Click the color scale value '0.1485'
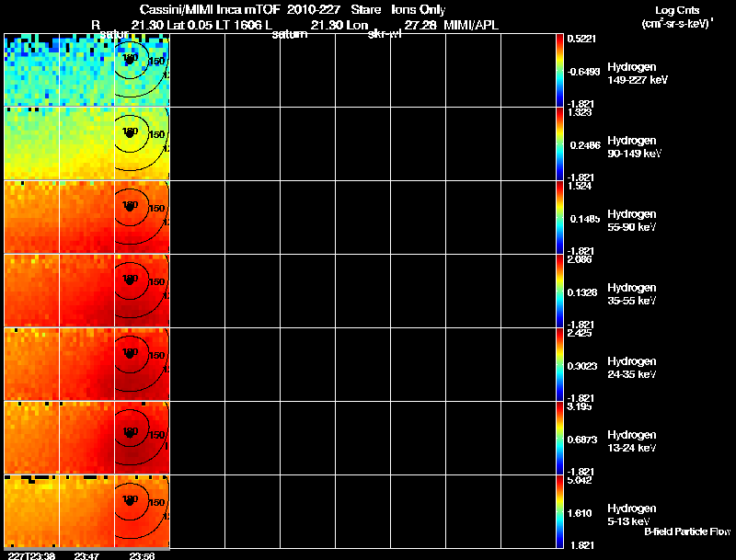 pos(585,219)
